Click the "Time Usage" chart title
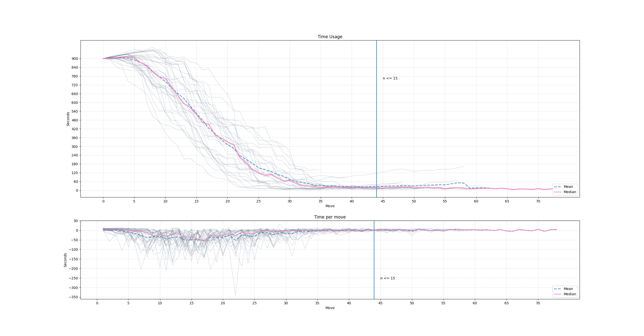Viewport: 644px width, 336px height. 330,37
